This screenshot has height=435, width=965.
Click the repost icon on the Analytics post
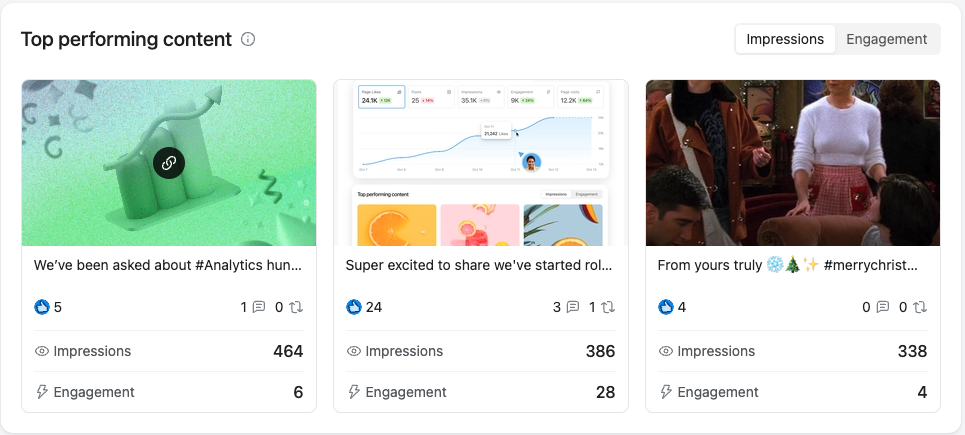point(296,307)
